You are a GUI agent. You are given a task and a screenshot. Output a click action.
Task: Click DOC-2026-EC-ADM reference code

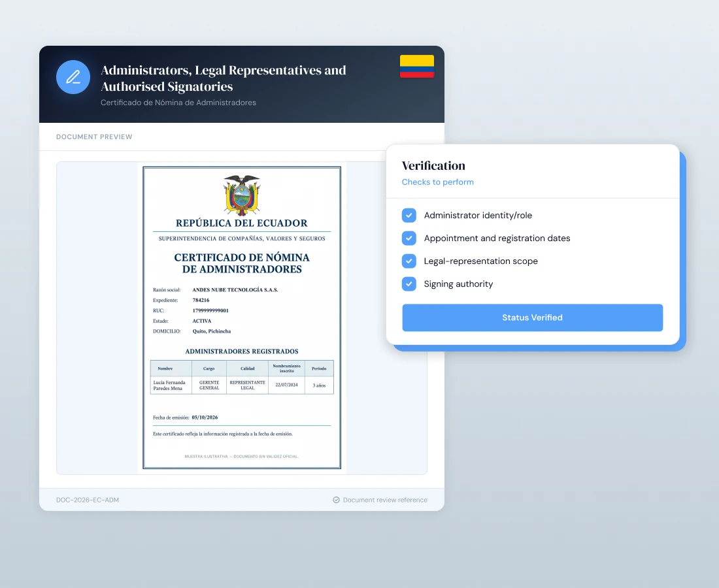coord(88,500)
